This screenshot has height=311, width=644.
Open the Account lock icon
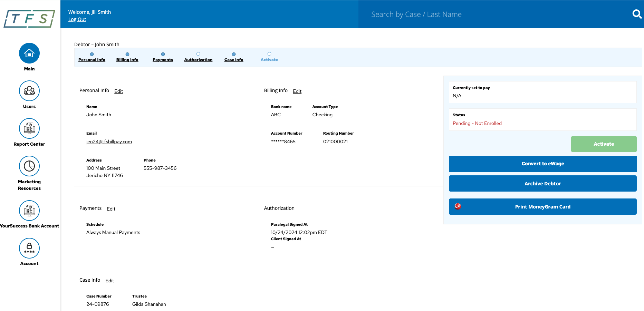(29, 248)
